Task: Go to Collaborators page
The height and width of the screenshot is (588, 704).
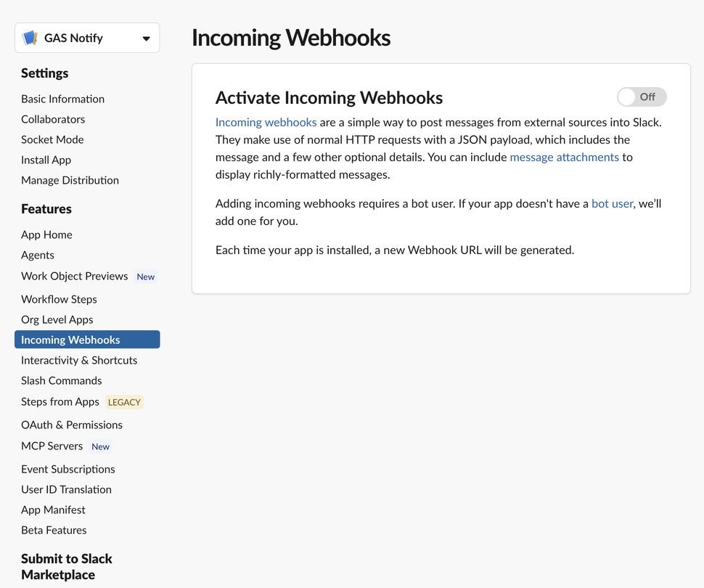Action: [x=53, y=119]
